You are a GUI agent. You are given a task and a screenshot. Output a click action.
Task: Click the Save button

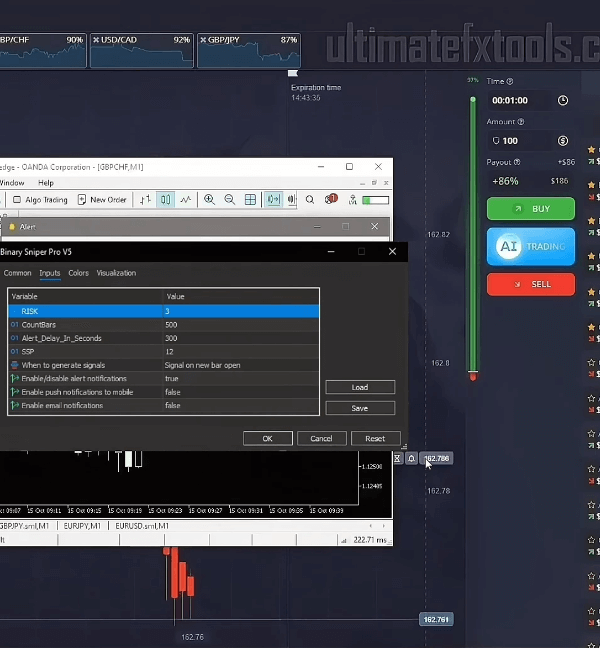pos(360,408)
